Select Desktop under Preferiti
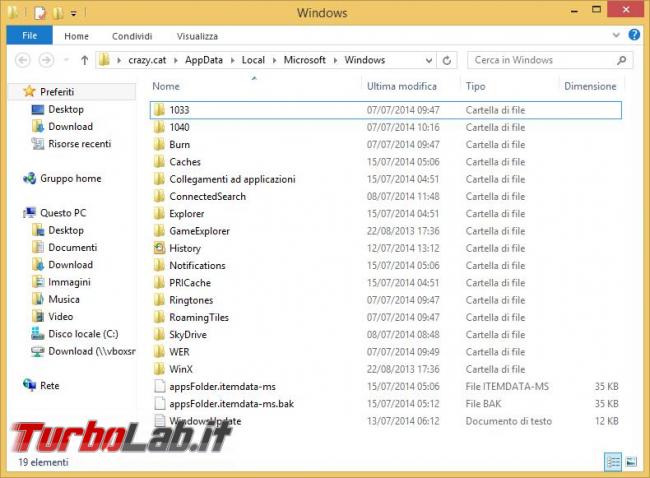The width and height of the screenshot is (650, 478). click(66, 109)
